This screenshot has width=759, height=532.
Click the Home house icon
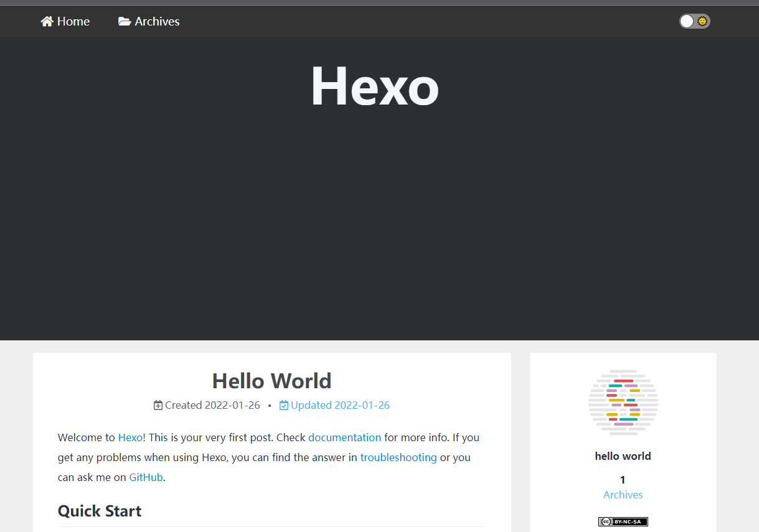[47, 21]
